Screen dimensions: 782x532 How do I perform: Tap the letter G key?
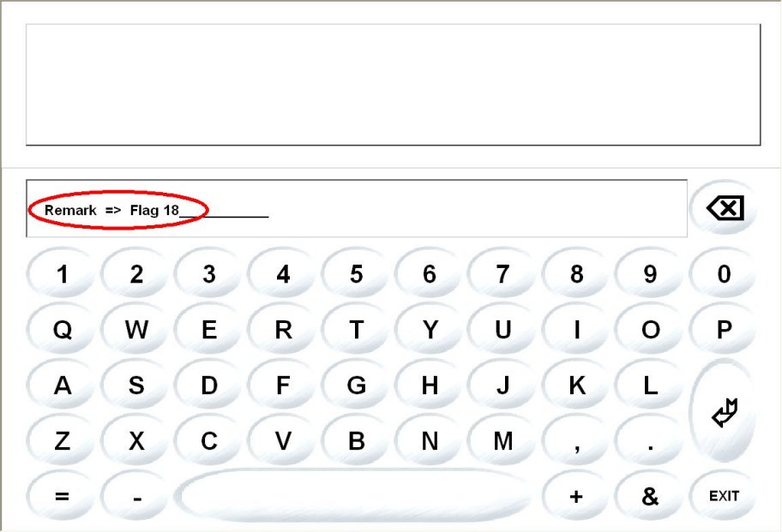coord(356,385)
